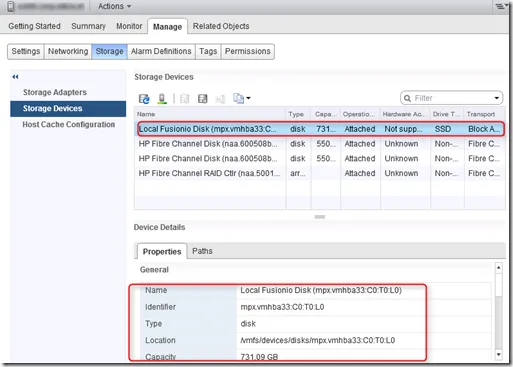Switch to the Getting Started tab

pos(34,26)
